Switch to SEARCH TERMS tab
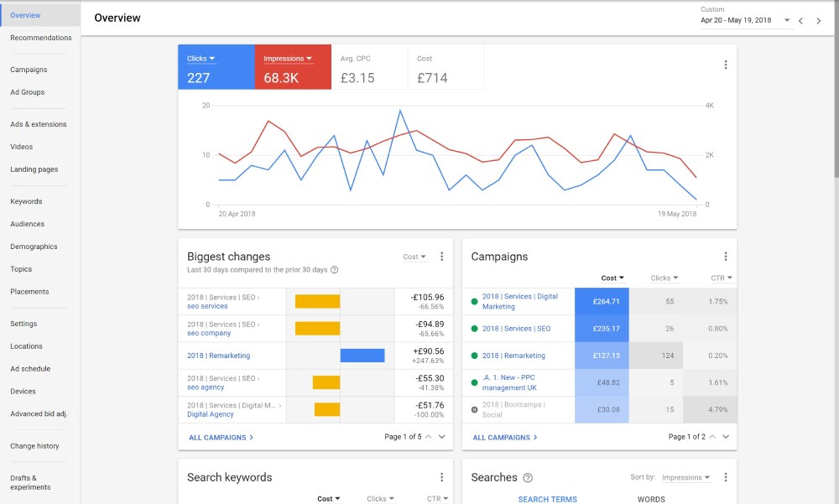This screenshot has width=839, height=504. (547, 499)
